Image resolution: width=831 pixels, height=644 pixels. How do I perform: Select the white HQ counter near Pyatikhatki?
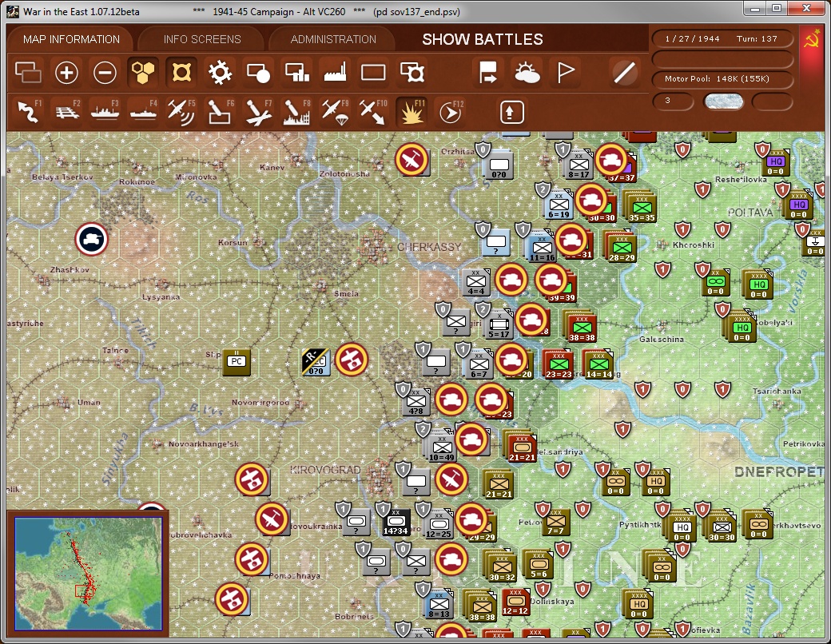click(682, 528)
